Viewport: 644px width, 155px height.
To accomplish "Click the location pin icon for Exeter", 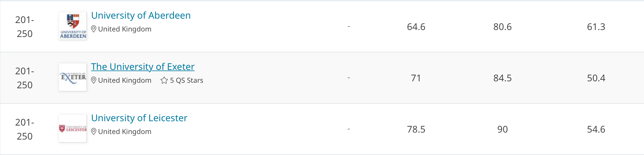I will [x=94, y=80].
